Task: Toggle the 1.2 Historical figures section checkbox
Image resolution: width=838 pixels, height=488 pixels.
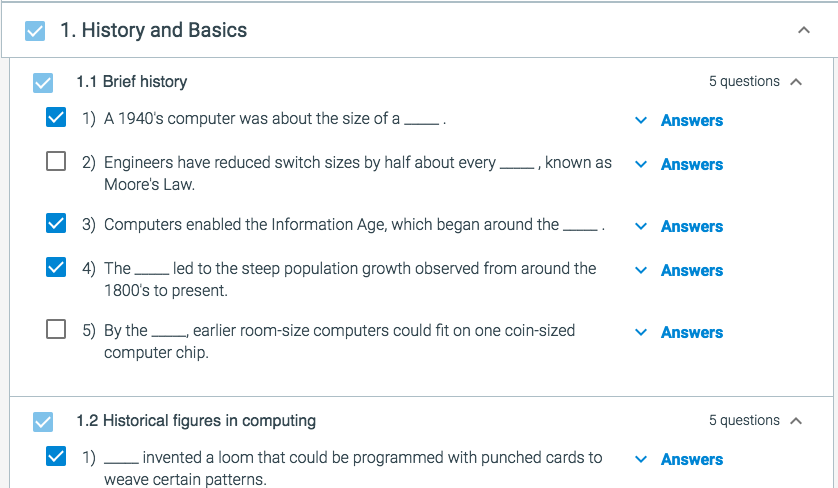Action: pos(43,421)
